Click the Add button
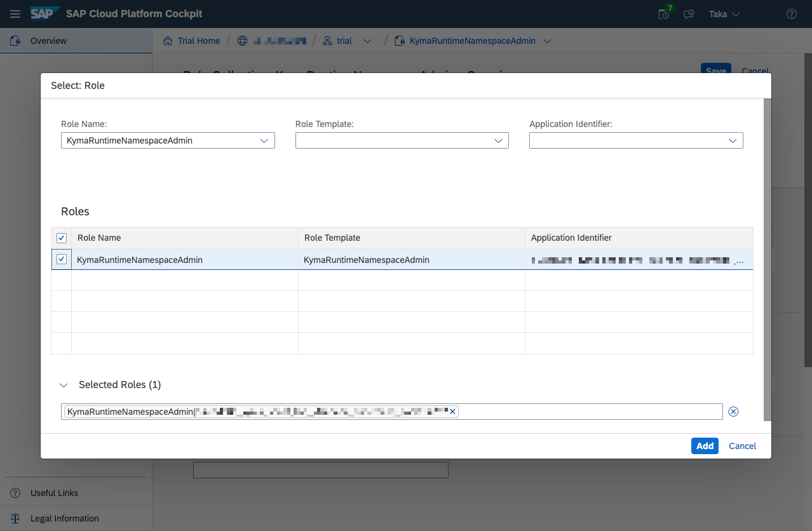Viewport: 812px width, 531px height. point(705,446)
